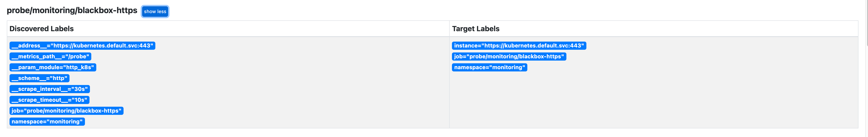Click empty space in Target Labels cell

tap(654, 101)
